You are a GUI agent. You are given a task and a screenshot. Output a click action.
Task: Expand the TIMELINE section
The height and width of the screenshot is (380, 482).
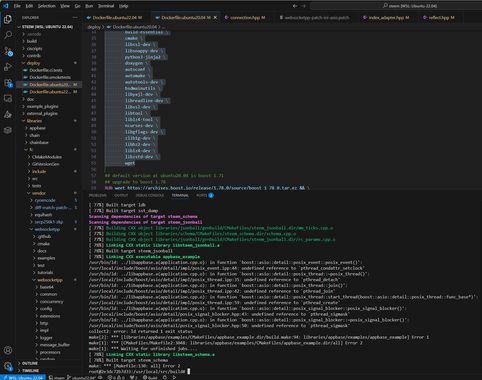[31, 371]
